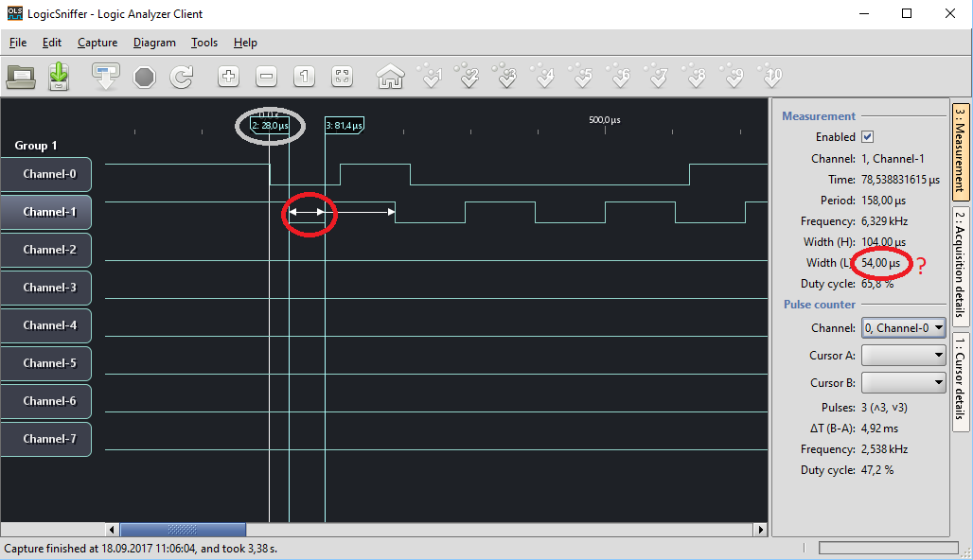Open Pulse counter Channel dropdown
Screen dimensions: 973x560
pyautogui.click(x=903, y=327)
